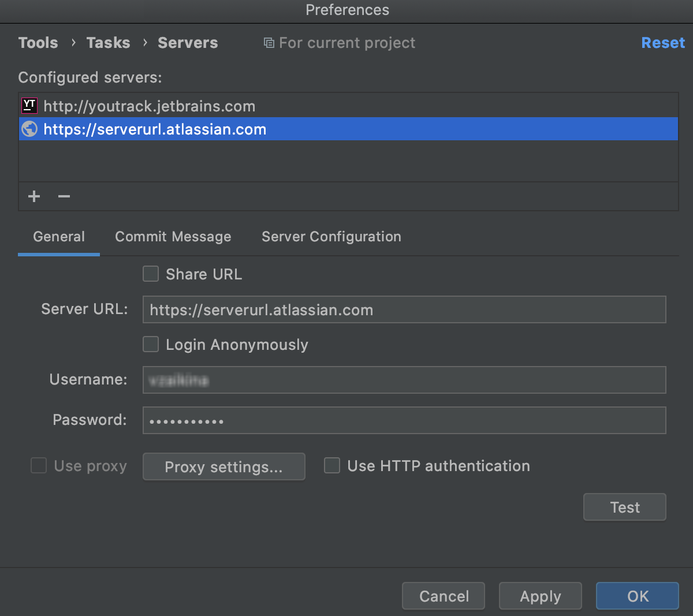Click the globe icon of the atlassian server
Image resolution: width=693 pixels, height=616 pixels.
click(x=29, y=129)
